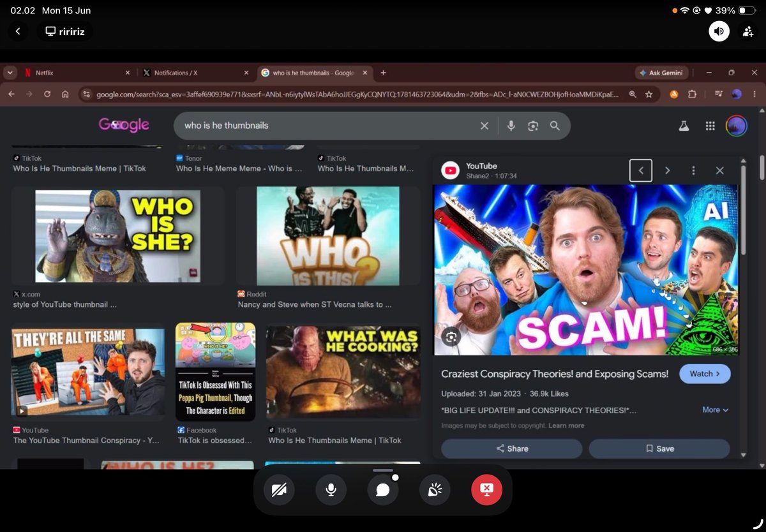Toggle the call microphone mute
Image resolution: width=766 pixels, height=532 pixels.
coord(331,489)
